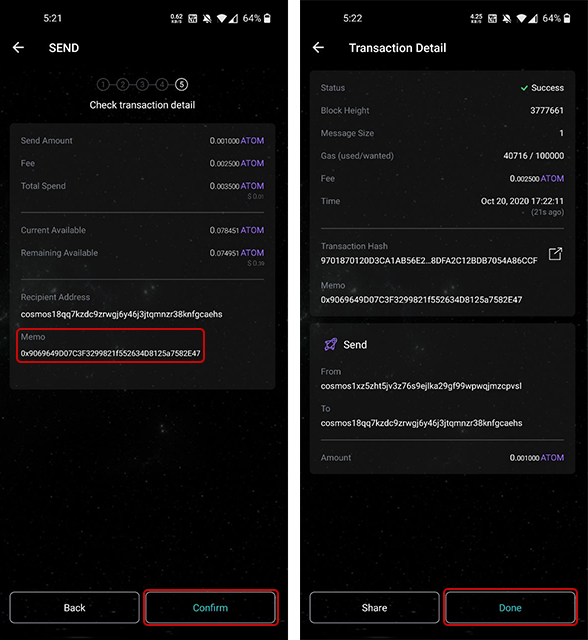Tap the Success status indicator
The height and width of the screenshot is (640, 588).
[x=542, y=88]
